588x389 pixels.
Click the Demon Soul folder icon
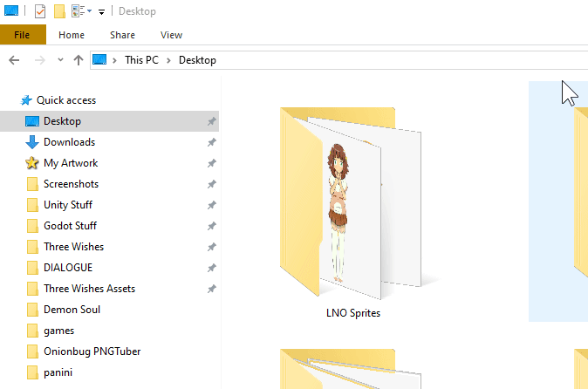point(32,310)
